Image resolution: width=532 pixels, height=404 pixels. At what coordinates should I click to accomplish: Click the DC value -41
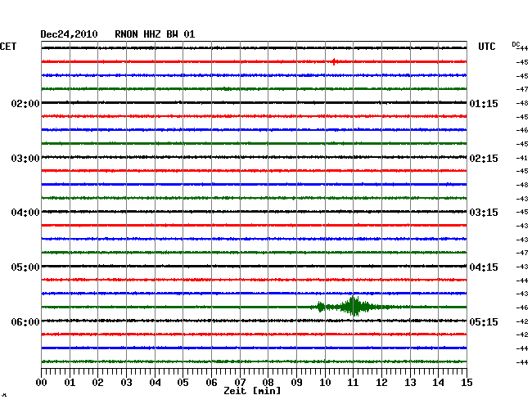click(x=522, y=158)
